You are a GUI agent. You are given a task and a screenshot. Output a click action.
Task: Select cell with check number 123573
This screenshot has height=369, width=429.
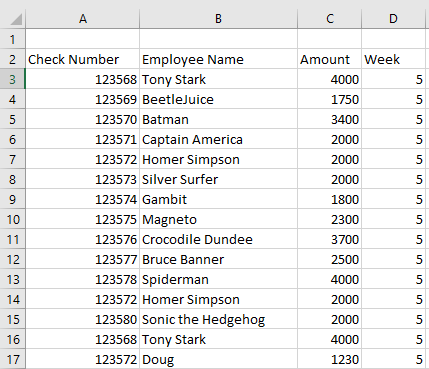[x=83, y=179]
